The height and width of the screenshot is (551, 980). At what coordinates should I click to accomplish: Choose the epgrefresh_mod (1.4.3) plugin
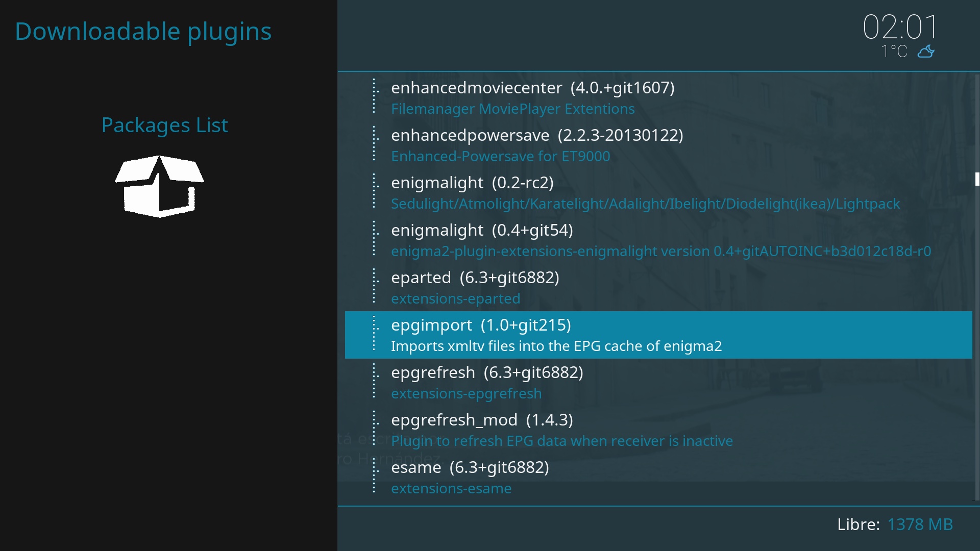tap(481, 420)
